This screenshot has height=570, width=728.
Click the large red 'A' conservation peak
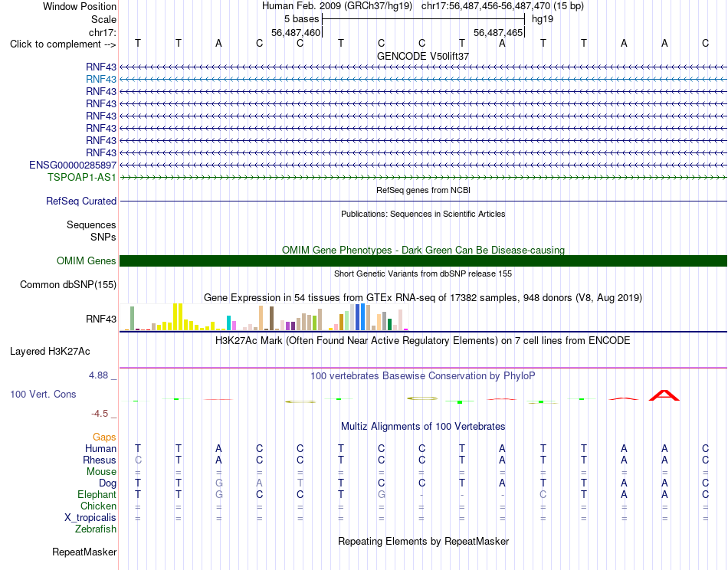pos(664,395)
